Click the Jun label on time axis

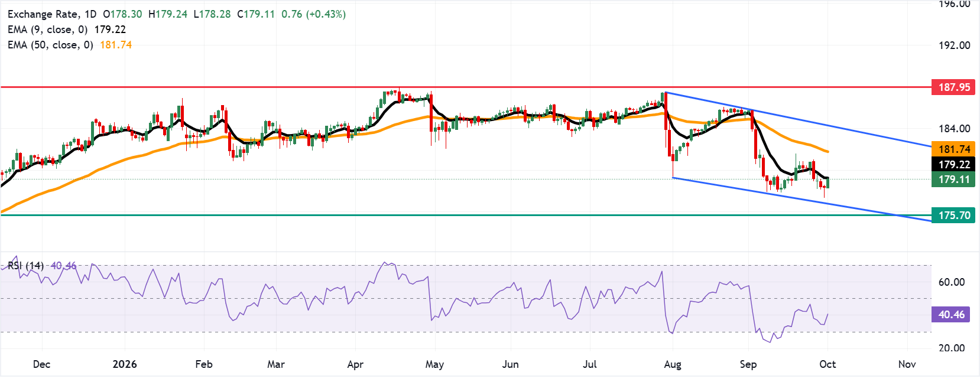tap(511, 364)
